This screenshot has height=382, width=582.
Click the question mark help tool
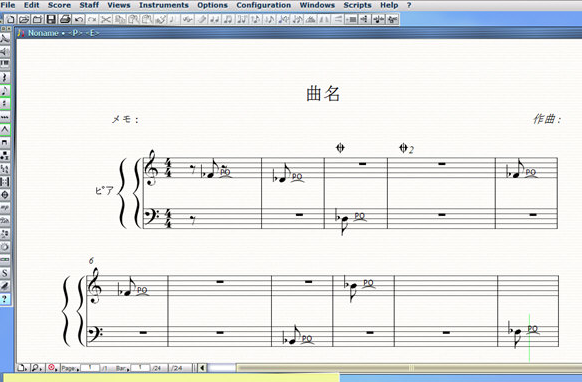tap(5, 299)
